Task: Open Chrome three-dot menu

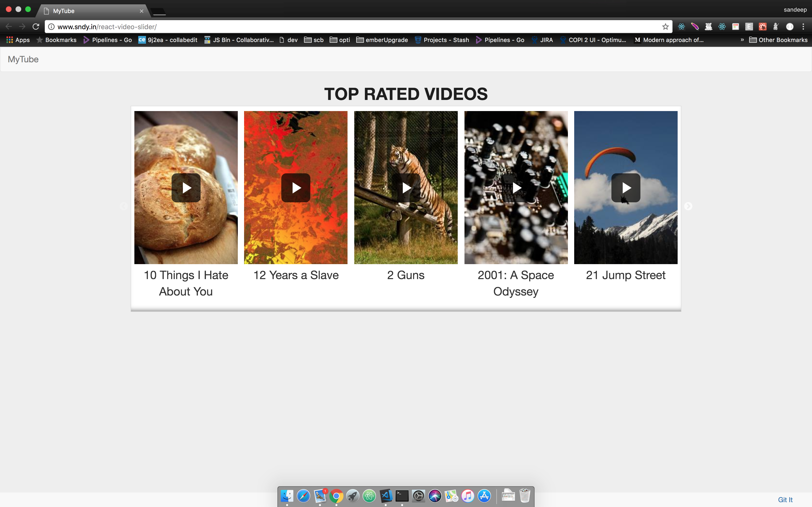Action: 803,27
